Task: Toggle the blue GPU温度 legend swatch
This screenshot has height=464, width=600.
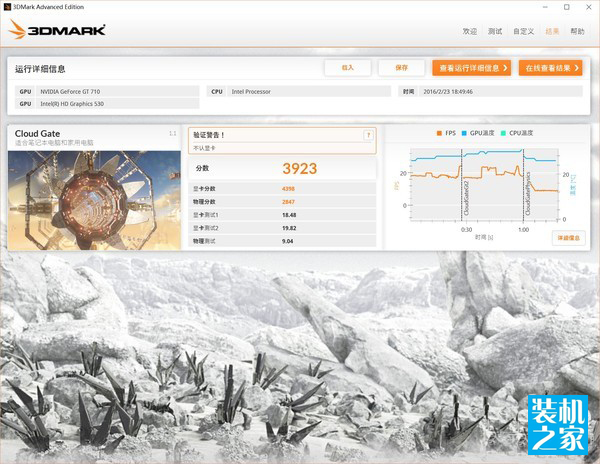Action: pyautogui.click(x=464, y=133)
